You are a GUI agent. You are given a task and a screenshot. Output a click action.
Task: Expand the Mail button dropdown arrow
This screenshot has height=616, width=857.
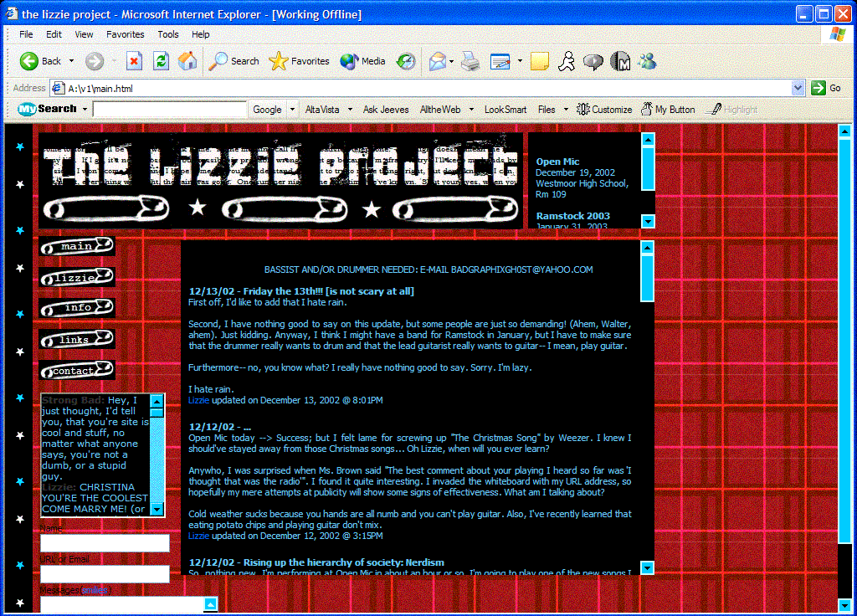coord(451,61)
